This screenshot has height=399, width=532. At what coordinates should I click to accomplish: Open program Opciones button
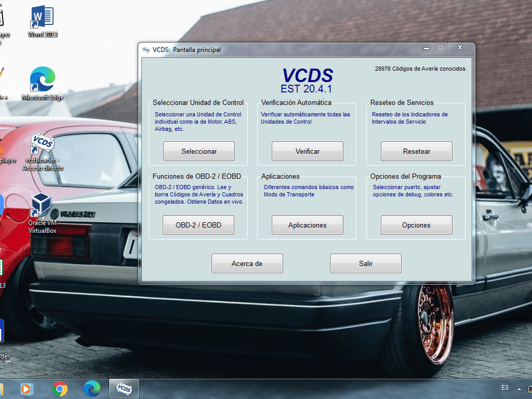pos(416,225)
